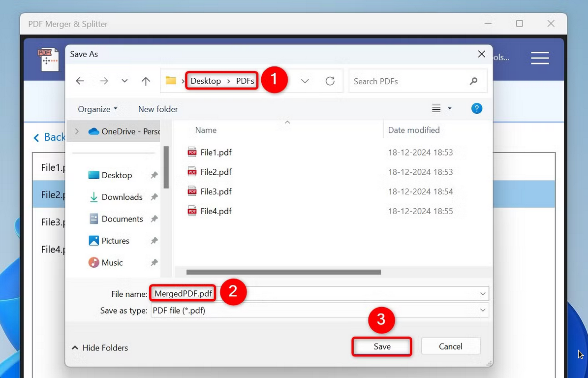Image resolution: width=588 pixels, height=378 pixels.
Task: Change the file view layout
Action: click(436, 109)
